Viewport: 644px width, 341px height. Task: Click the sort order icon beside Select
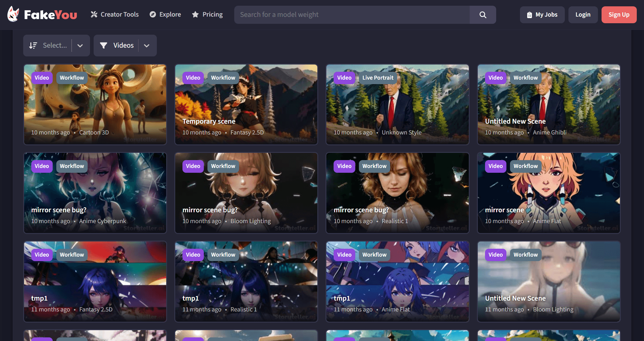(33, 46)
